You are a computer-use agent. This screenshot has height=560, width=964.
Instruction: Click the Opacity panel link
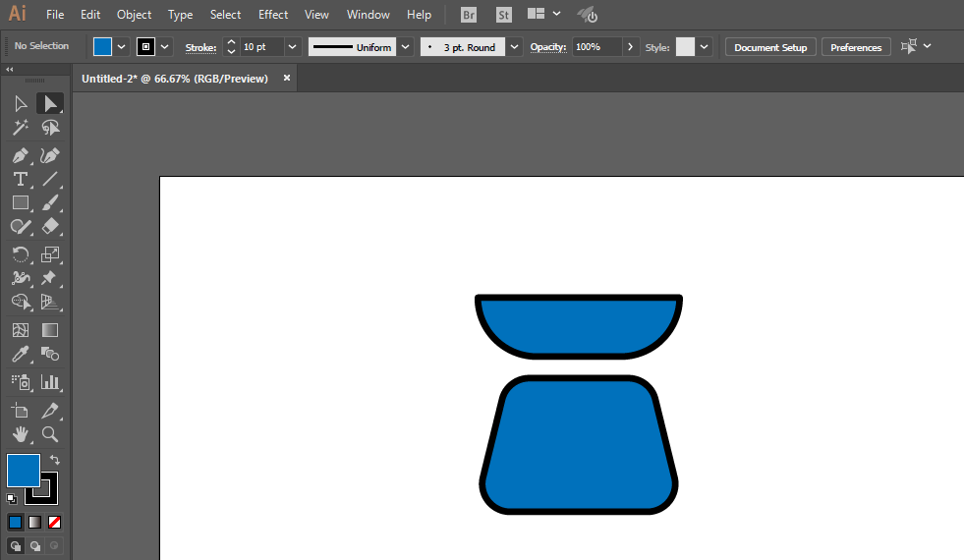coord(547,47)
